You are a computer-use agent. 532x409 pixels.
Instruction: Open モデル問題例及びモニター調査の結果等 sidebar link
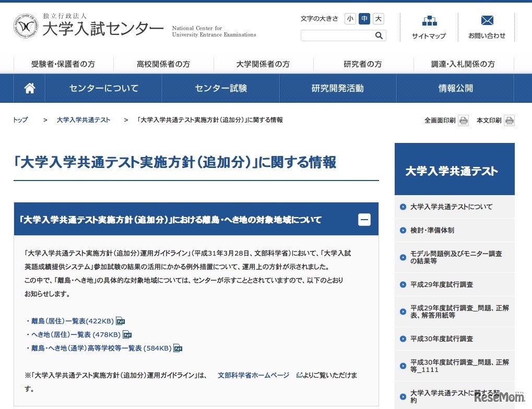pyautogui.click(x=456, y=257)
